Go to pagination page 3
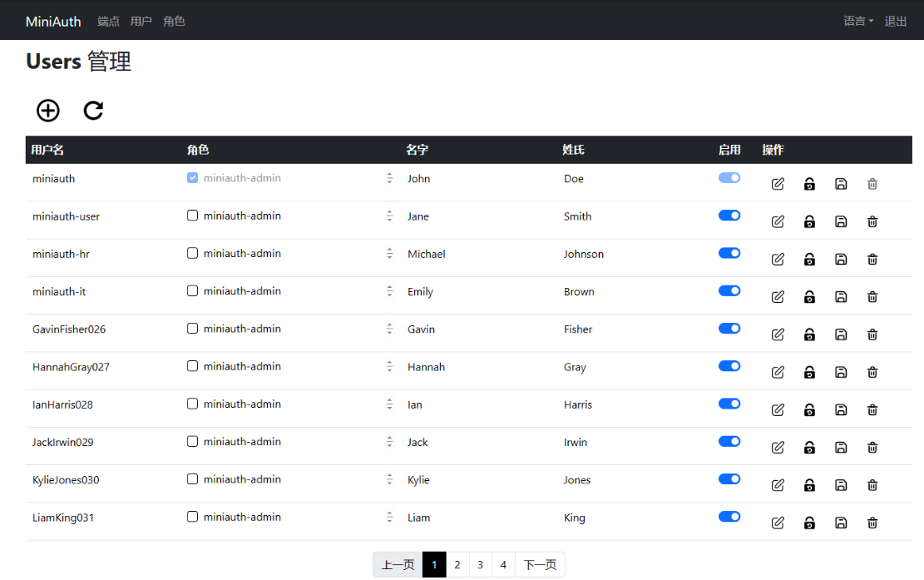924x580 pixels. [480, 565]
